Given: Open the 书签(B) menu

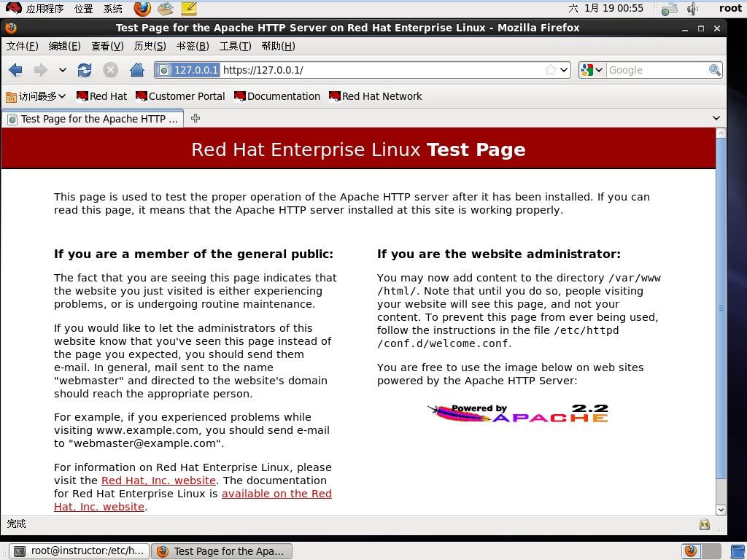Looking at the screenshot, I should pyautogui.click(x=193, y=46).
